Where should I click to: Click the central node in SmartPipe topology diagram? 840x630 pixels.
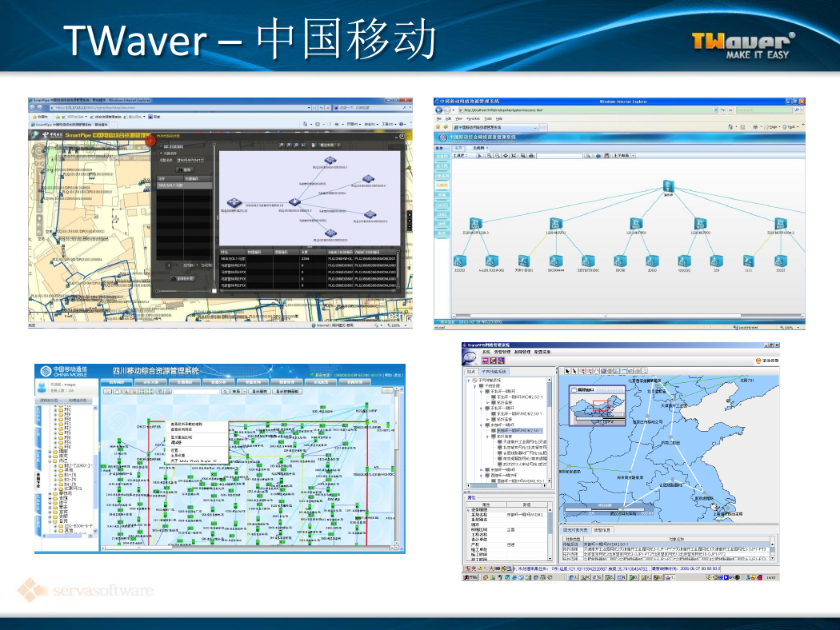pyautogui.click(x=294, y=201)
